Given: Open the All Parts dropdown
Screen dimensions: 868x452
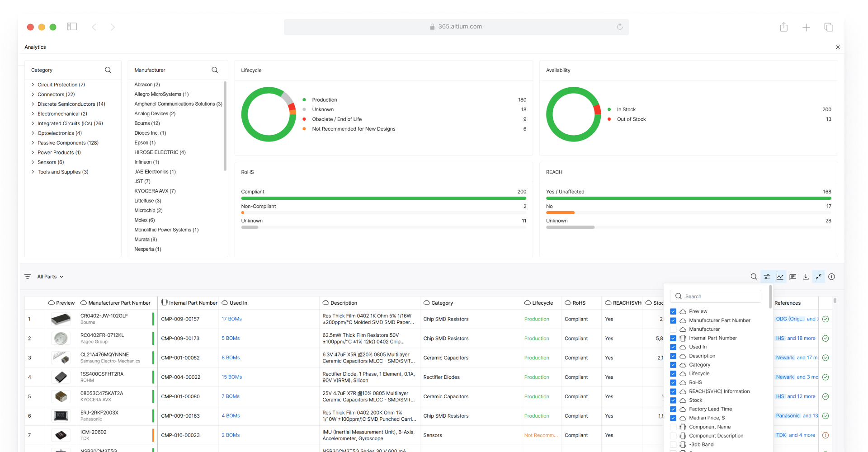Looking at the screenshot, I should (x=50, y=277).
